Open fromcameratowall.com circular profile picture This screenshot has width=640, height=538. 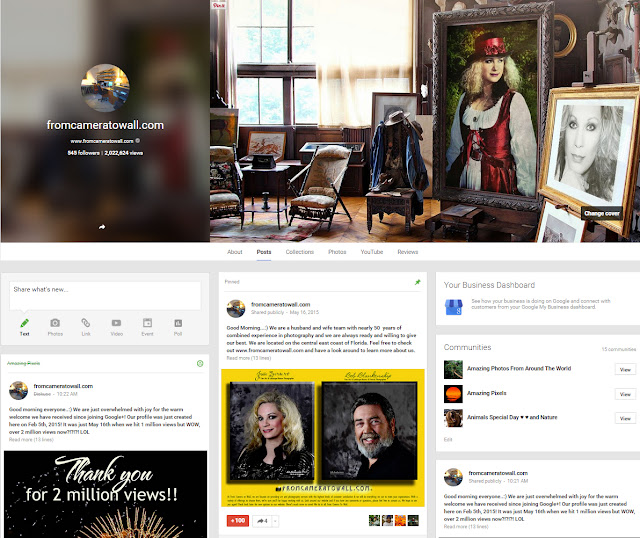[x=105, y=88]
